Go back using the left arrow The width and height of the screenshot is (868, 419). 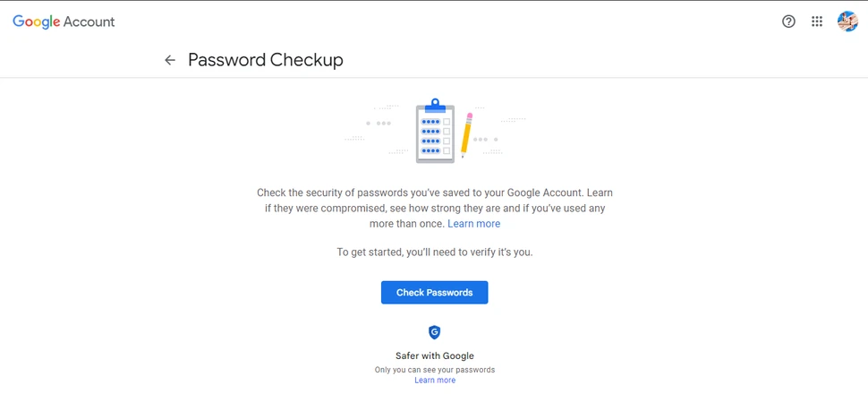(170, 60)
